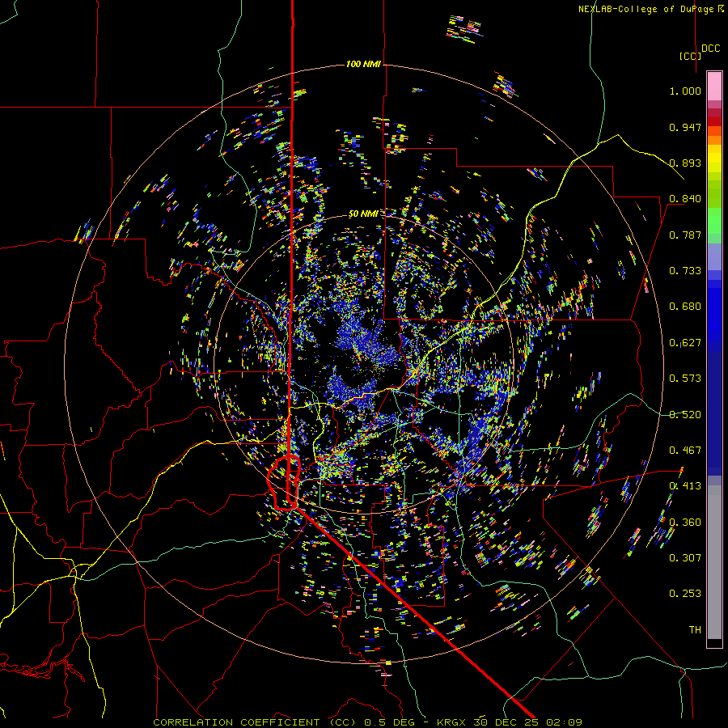Click the 0.413 value on the color scale
728x728 pixels.
coord(685,486)
